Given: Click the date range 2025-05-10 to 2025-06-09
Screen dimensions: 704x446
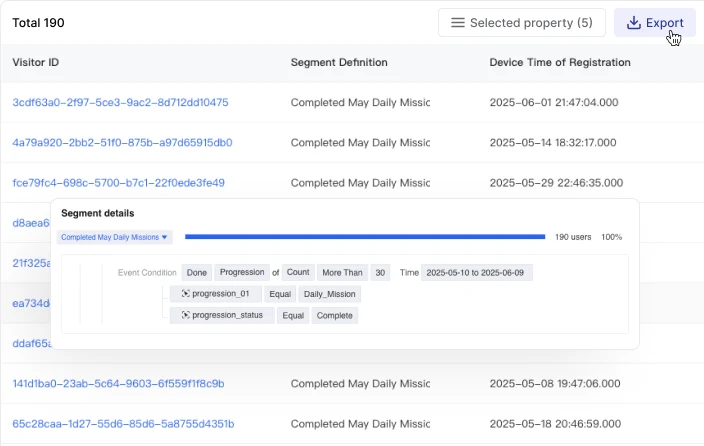Looking at the screenshot, I should coord(477,273).
